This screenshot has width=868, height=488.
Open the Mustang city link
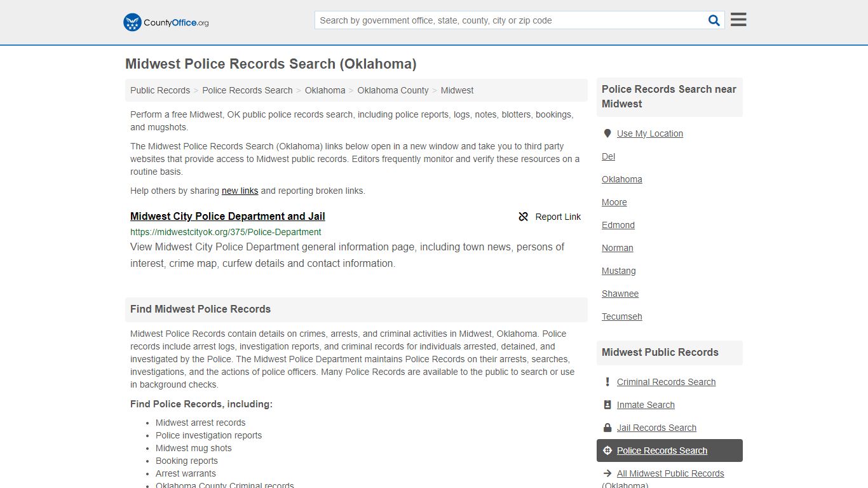click(x=619, y=271)
